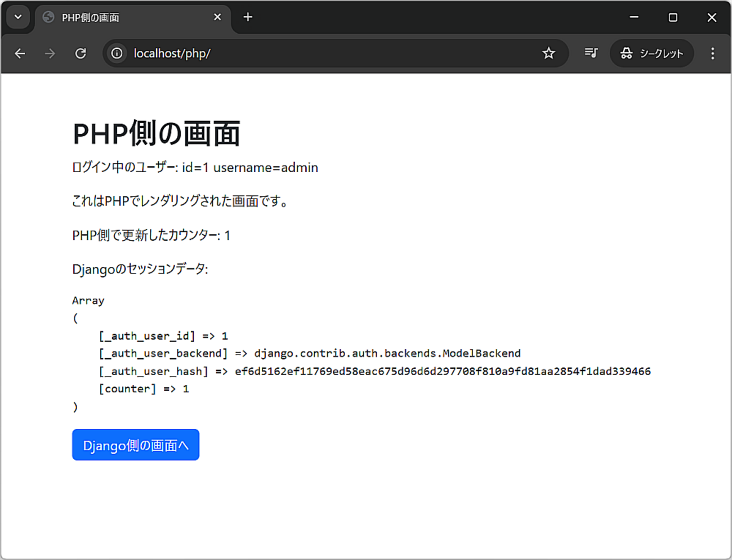Click the Django側の画面へ button
Viewport: 732px width, 560px height.
point(136,445)
